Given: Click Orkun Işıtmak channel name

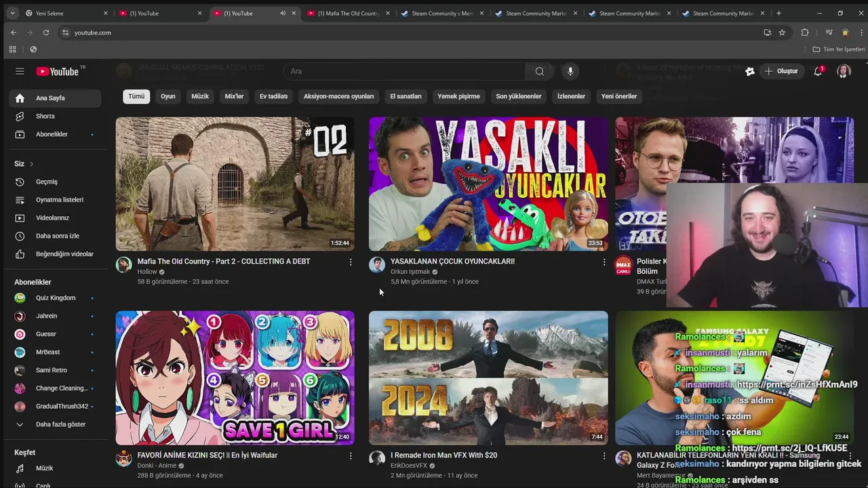Looking at the screenshot, I should coord(410,272).
